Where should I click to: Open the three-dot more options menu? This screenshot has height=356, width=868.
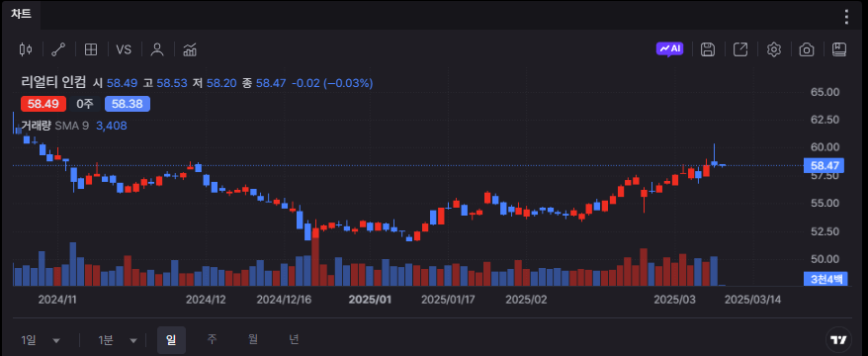[846, 17]
